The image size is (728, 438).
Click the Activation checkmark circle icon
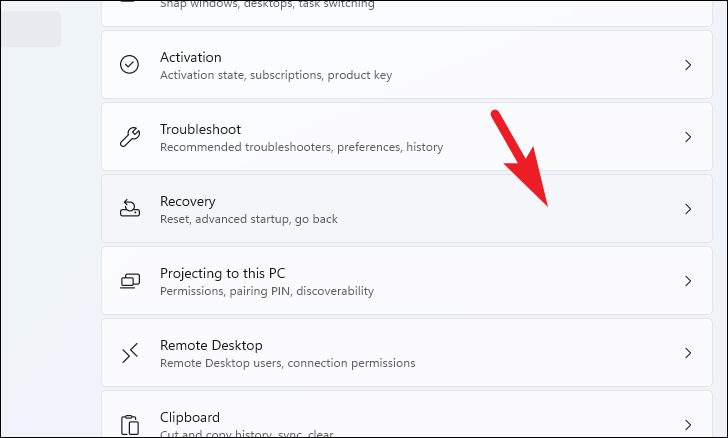point(130,65)
